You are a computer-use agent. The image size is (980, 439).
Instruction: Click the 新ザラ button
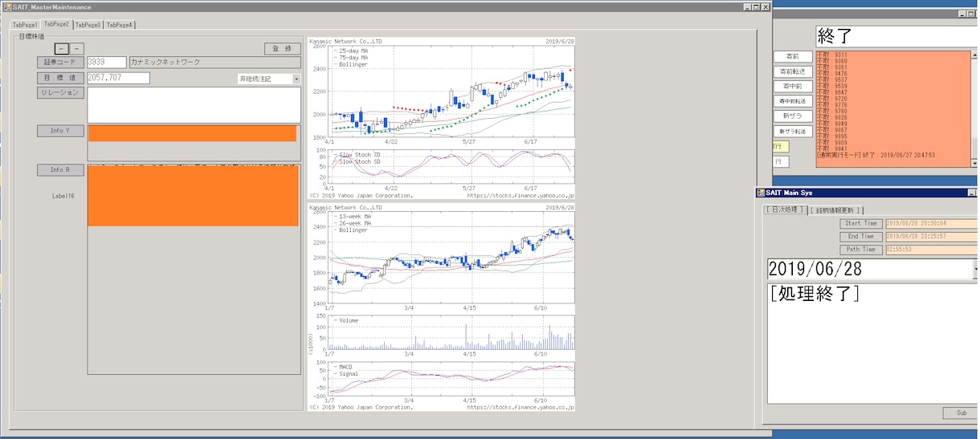793,116
